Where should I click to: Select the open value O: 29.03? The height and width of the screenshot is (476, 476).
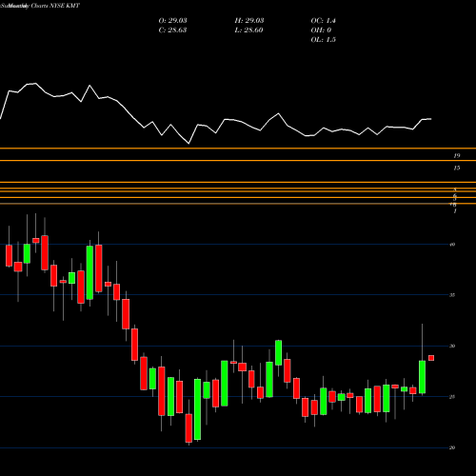coord(172,20)
